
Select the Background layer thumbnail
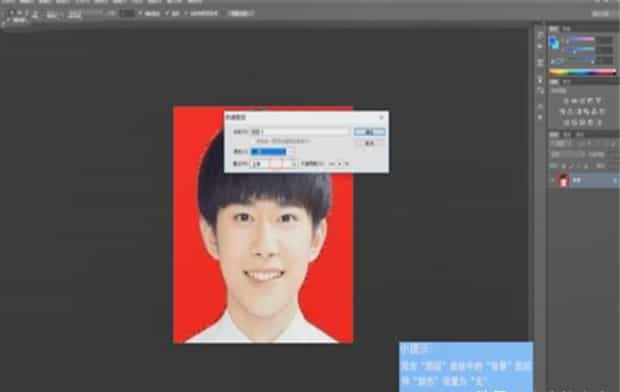click(563, 180)
